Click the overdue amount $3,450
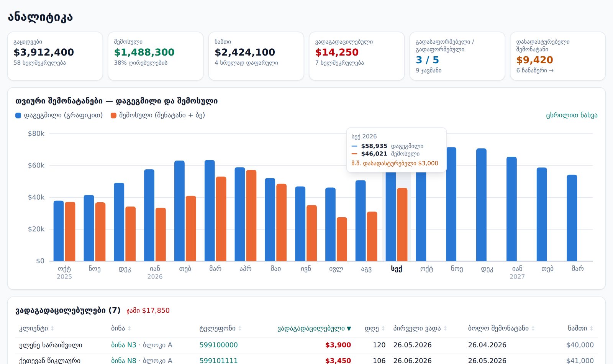 [x=338, y=361]
